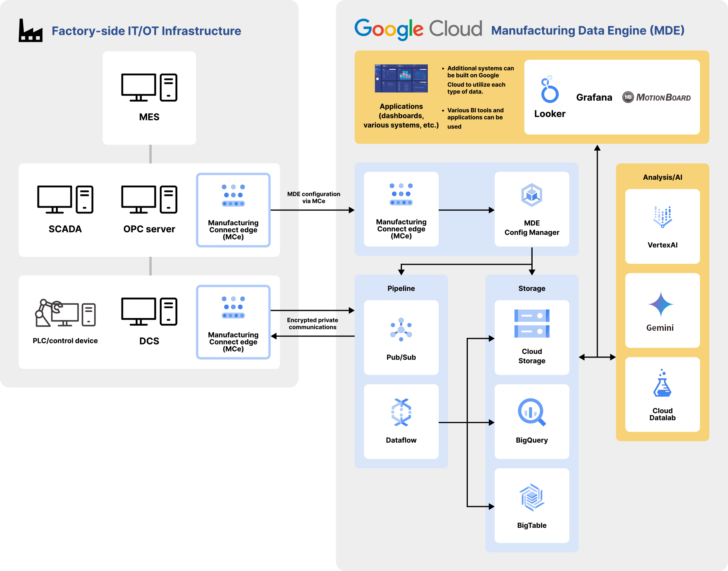The width and height of the screenshot is (728, 571).
Task: Click the MCe icon in Google Cloud section
Action: point(401,194)
